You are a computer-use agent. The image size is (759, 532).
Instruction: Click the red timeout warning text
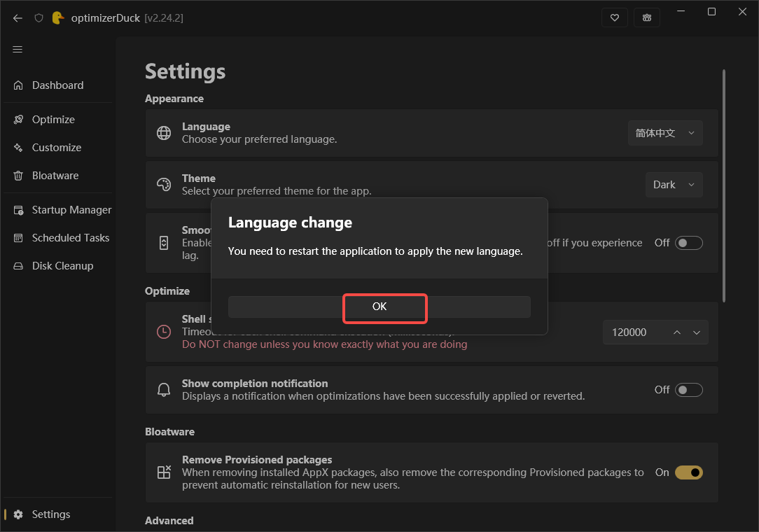(x=324, y=344)
